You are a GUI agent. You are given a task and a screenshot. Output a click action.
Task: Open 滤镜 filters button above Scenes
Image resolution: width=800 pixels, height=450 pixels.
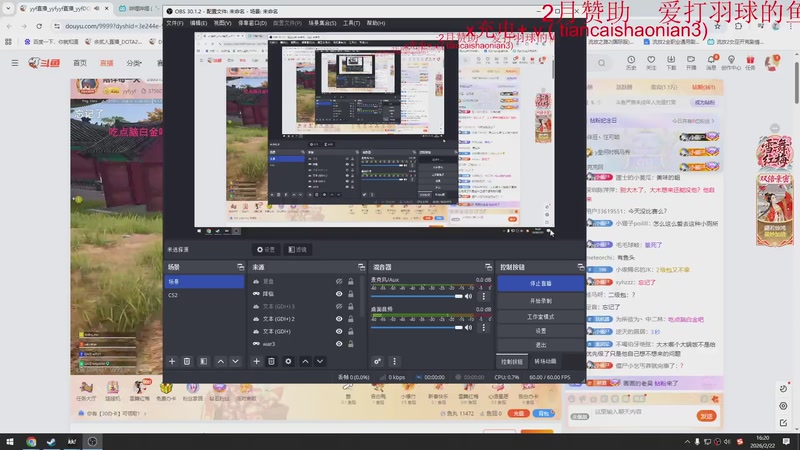coord(297,249)
